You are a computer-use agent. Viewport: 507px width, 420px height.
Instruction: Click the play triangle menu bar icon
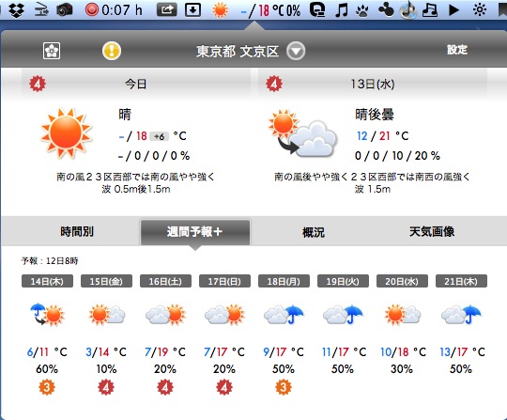(454, 10)
